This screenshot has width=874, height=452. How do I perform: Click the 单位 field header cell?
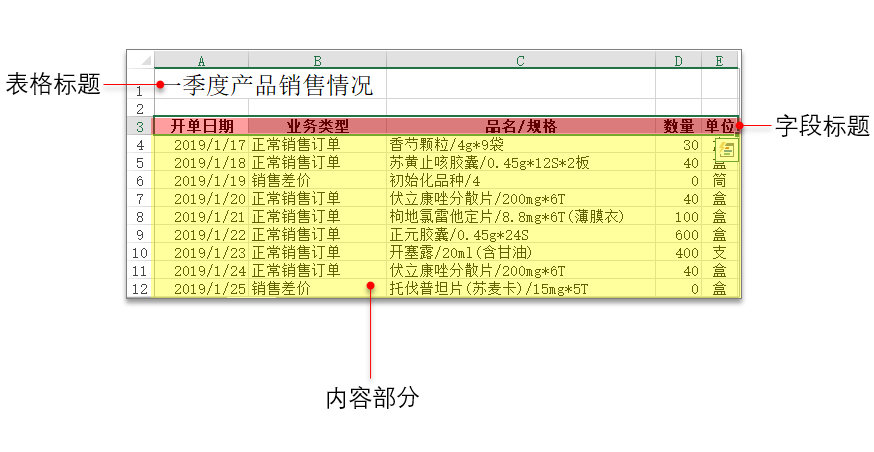pos(720,126)
